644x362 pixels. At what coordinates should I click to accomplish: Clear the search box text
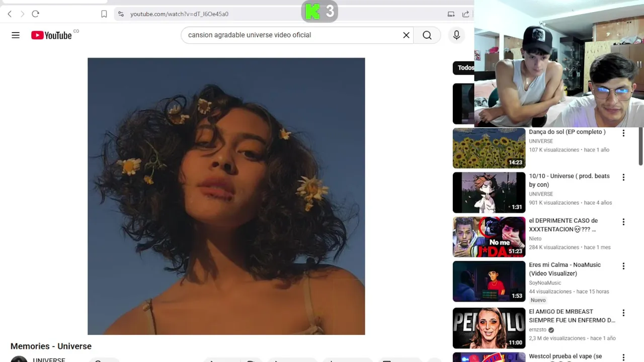point(406,35)
